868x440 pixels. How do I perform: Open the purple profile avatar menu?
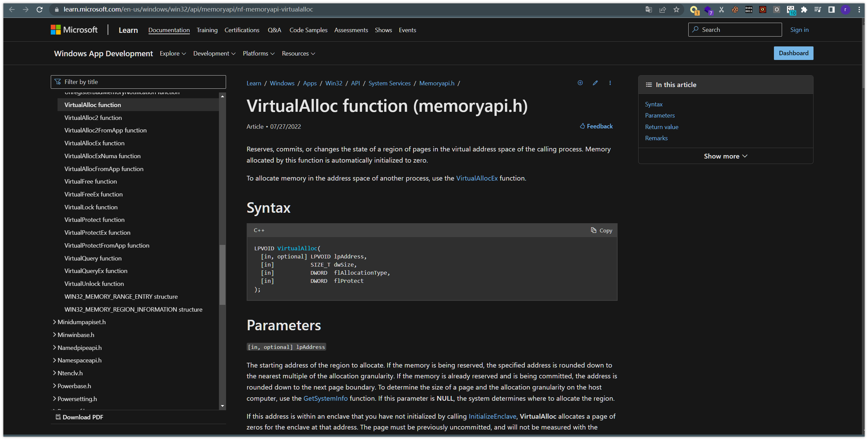(x=845, y=9)
